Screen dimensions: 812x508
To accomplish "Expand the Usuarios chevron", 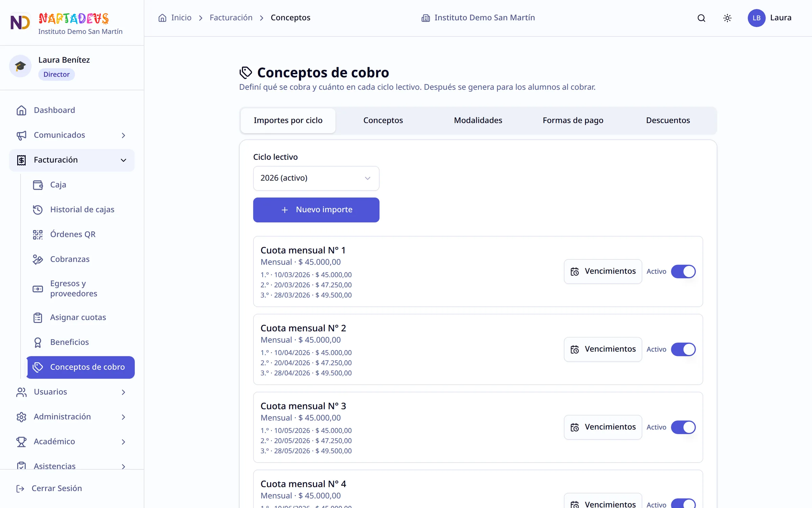I will (x=123, y=392).
